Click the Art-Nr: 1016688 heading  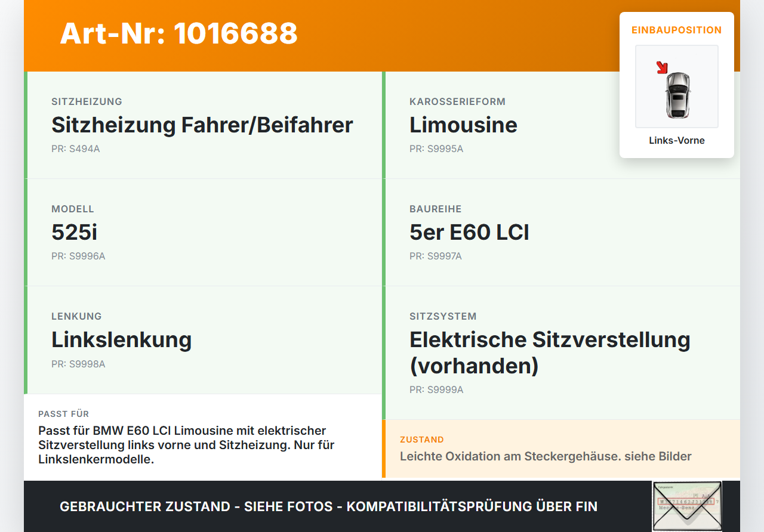[178, 35]
